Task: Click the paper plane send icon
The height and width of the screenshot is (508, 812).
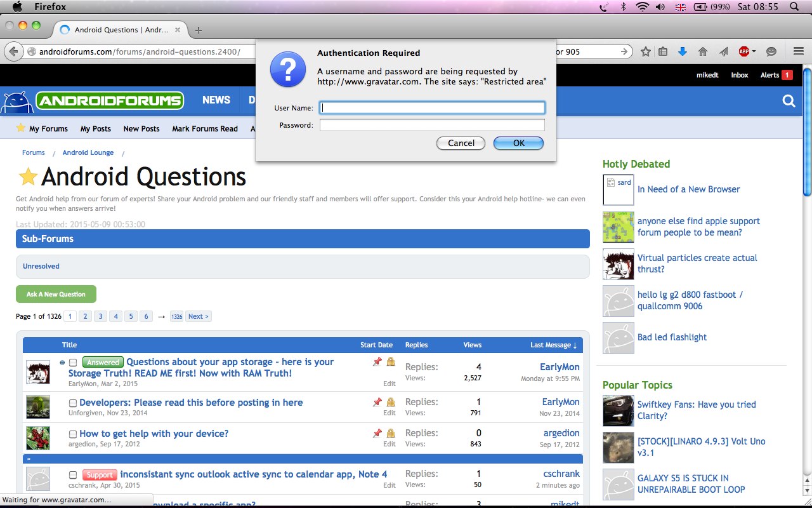Action: click(723, 51)
